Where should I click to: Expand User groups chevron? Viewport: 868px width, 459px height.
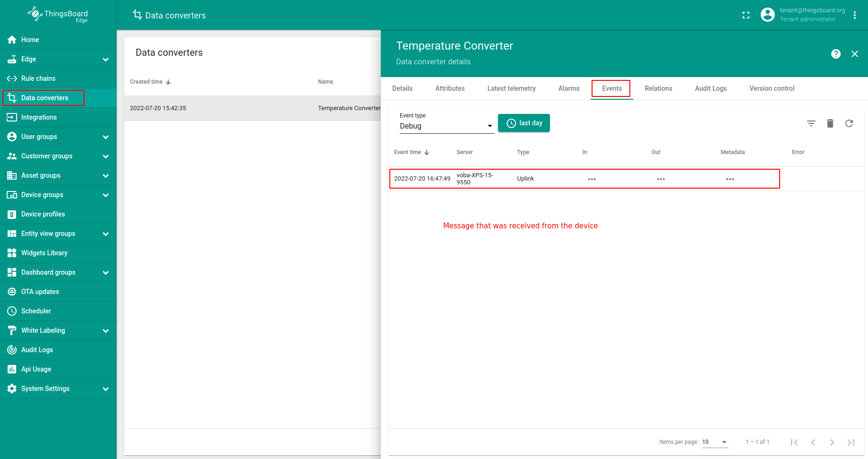(106, 137)
